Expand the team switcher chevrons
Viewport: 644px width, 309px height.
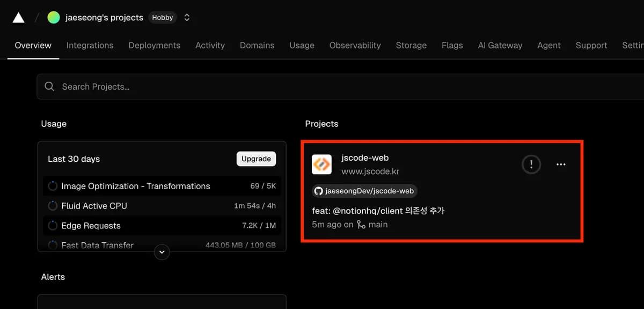(187, 18)
